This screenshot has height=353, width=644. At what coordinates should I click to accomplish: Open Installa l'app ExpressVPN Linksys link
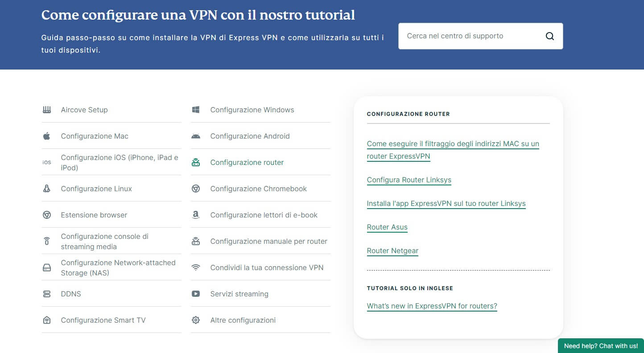(x=446, y=204)
